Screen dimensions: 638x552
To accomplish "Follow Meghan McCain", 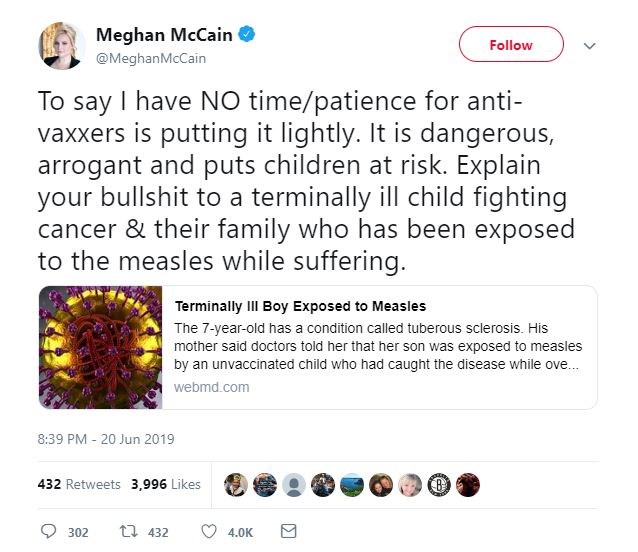I will [511, 44].
